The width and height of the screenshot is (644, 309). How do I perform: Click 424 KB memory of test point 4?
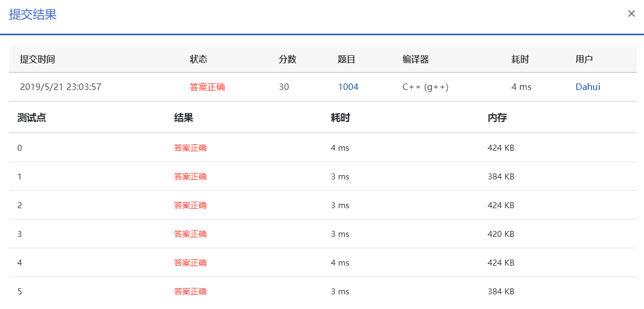[x=501, y=262]
